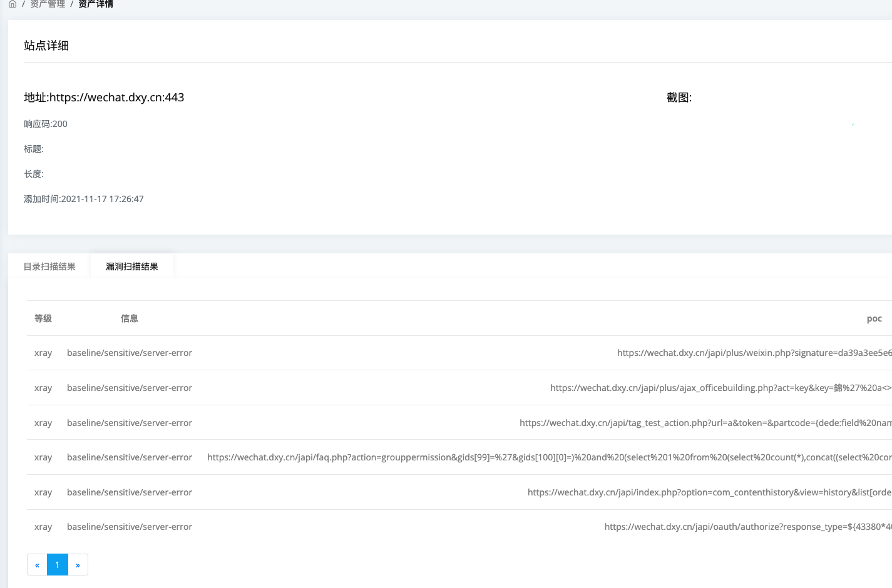Click the tag_test_action.php poc URL
Viewport: 892px width, 588px height.
pos(705,423)
